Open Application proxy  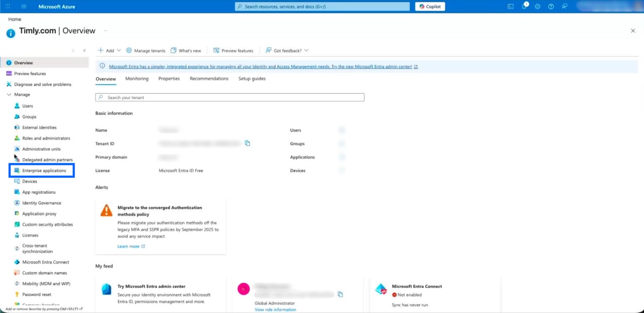tap(39, 214)
